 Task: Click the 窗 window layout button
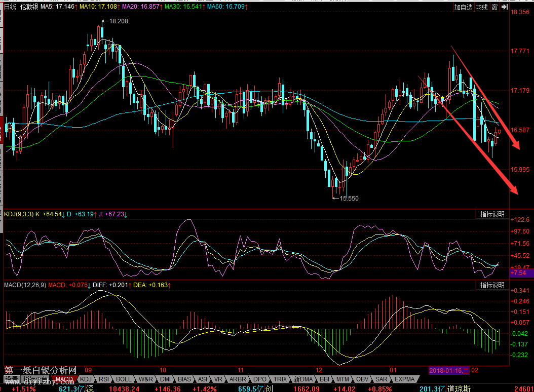494,7
